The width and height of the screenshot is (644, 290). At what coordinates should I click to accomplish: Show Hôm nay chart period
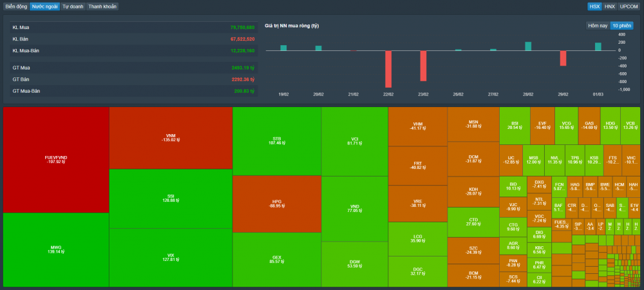(x=598, y=26)
